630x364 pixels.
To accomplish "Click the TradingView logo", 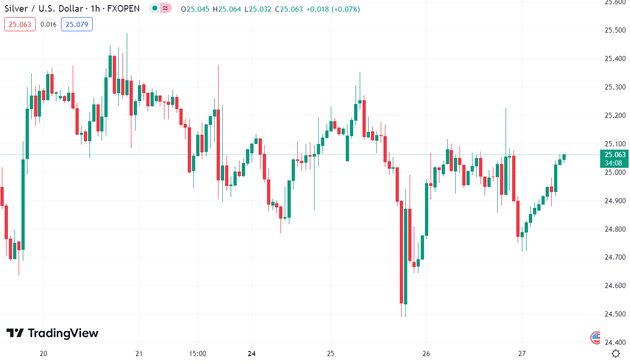I will (52, 333).
